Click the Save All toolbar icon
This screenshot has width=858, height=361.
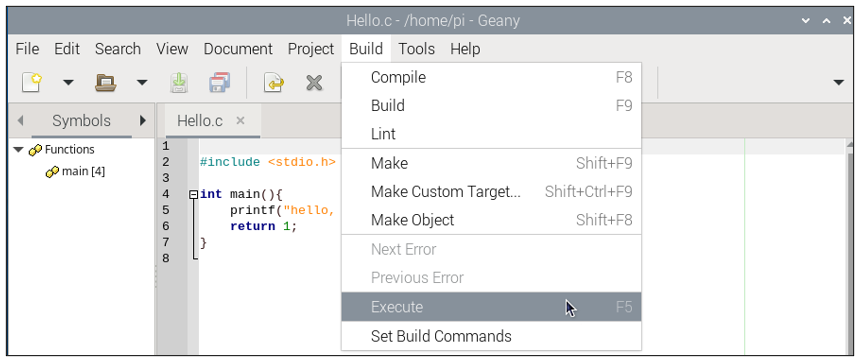click(x=219, y=83)
